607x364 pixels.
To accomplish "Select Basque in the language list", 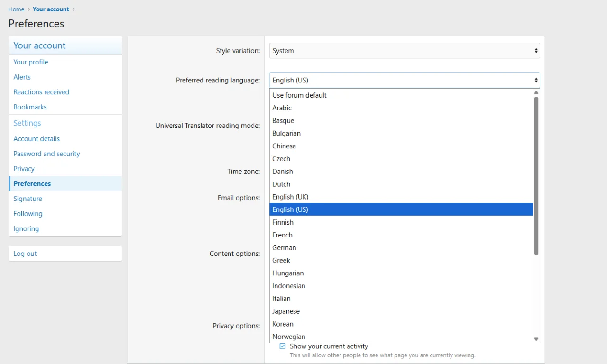I will [401, 121].
